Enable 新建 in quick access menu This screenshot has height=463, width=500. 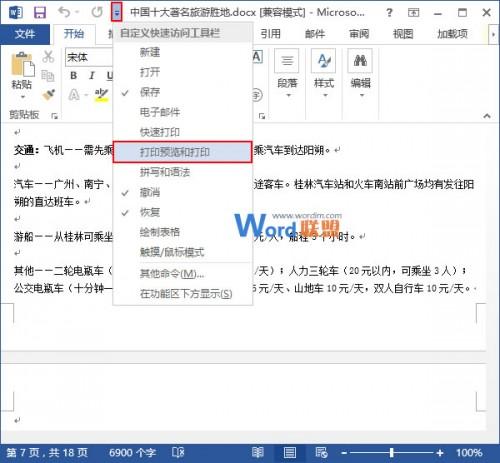click(x=182, y=52)
